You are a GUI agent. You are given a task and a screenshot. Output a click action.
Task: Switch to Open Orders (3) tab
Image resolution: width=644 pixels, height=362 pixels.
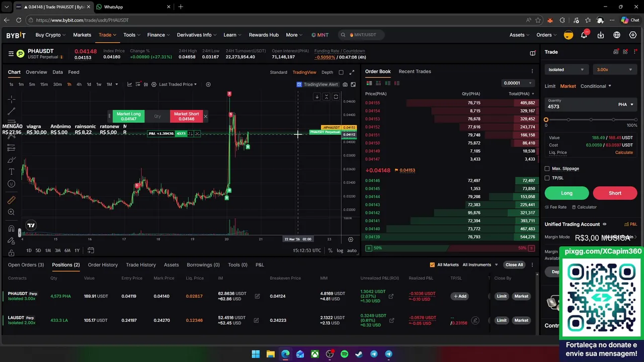[x=26, y=265]
